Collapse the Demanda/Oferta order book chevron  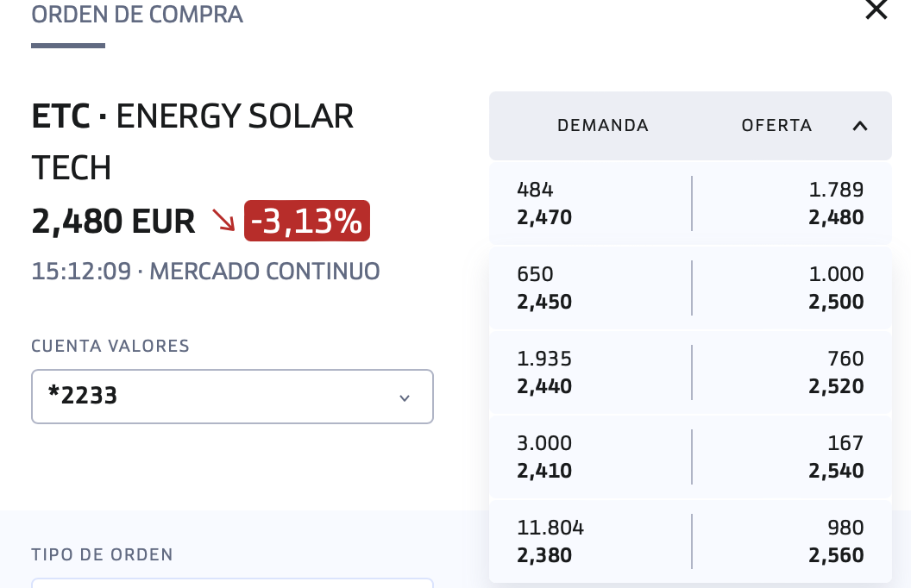tap(860, 126)
